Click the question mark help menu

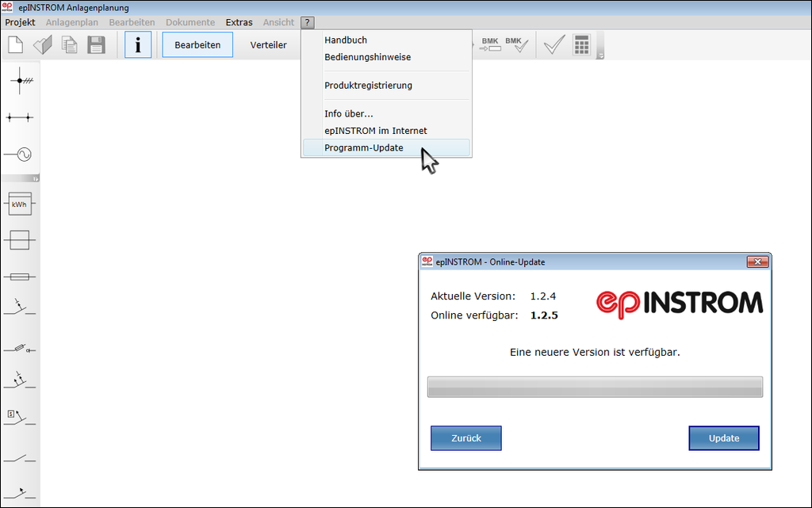pyautogui.click(x=307, y=22)
